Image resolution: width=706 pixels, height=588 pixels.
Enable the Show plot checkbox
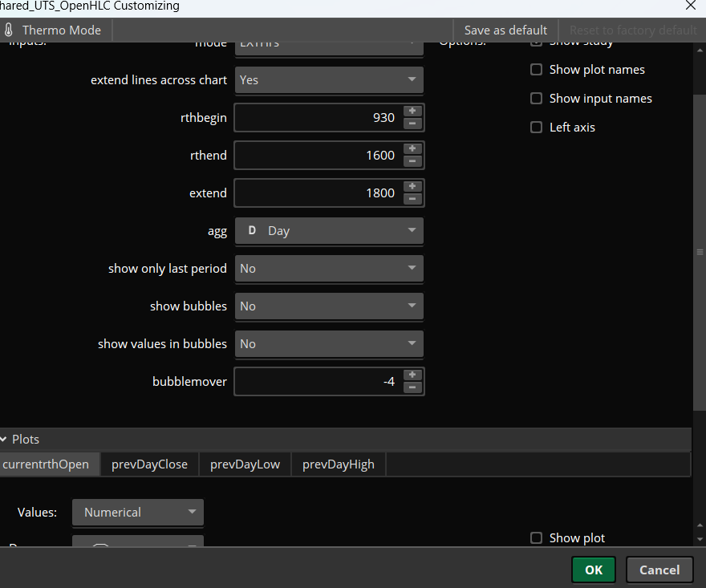(537, 538)
